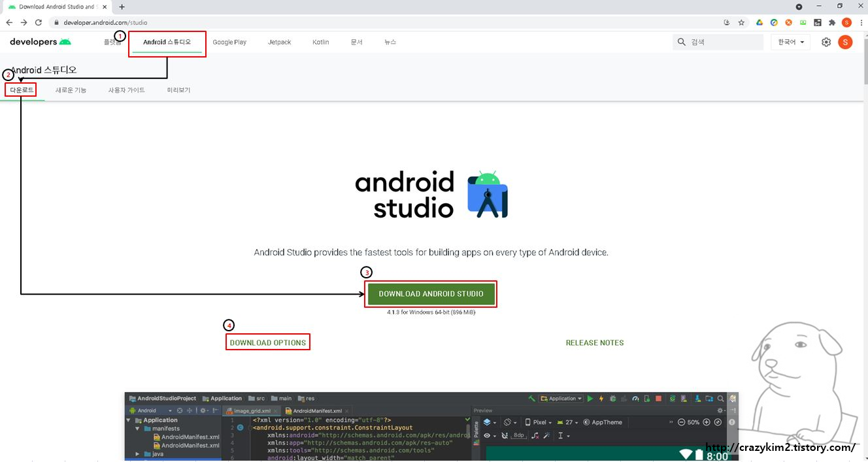Viewport: 868px width, 462px height.
Task: Open the Selenium IDE extension icon
Action: pos(818,22)
